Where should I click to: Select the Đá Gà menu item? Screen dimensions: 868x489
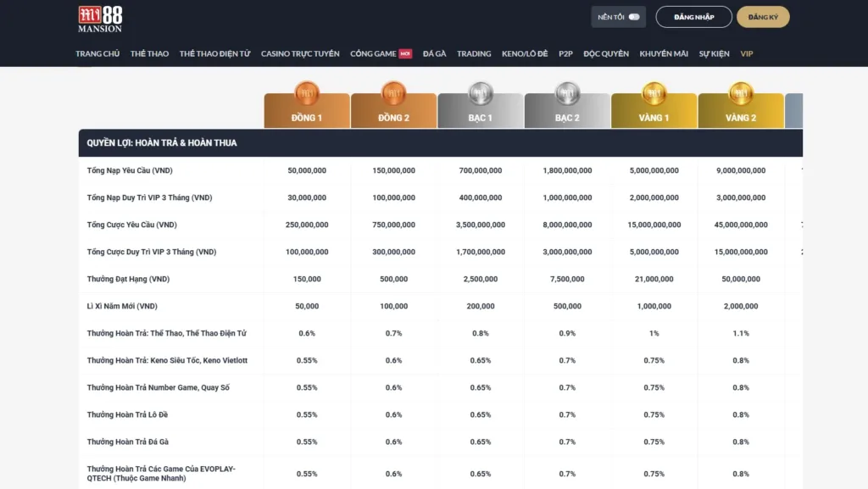(434, 53)
